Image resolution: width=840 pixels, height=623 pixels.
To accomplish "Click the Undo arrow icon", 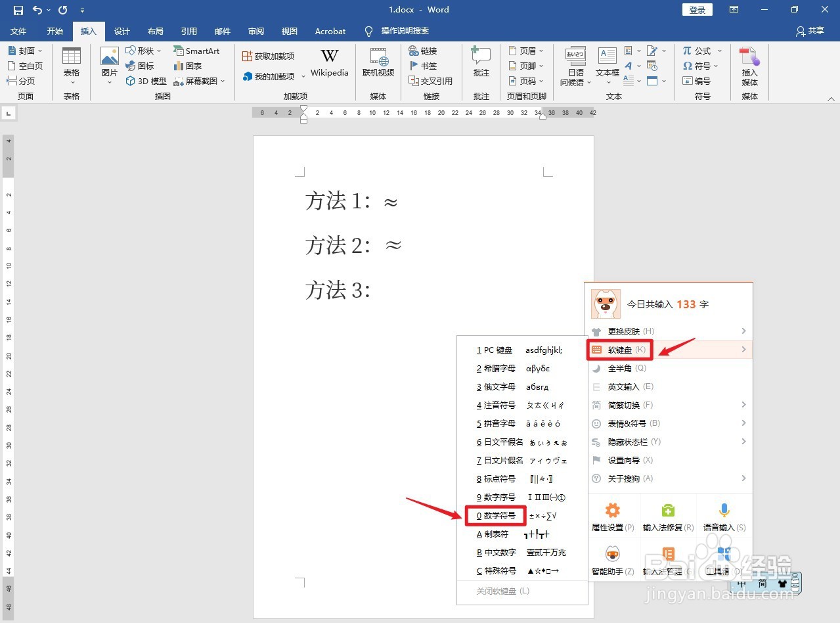I will pyautogui.click(x=37, y=10).
